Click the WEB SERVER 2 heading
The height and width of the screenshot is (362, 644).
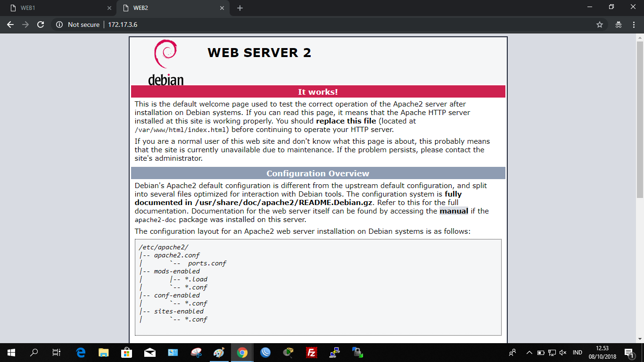tap(259, 53)
